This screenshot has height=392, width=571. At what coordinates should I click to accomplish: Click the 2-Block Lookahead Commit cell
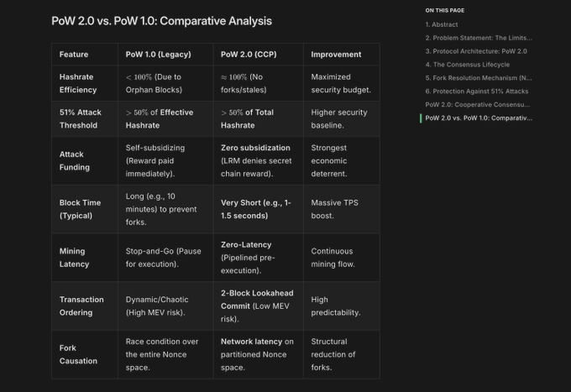pyautogui.click(x=255, y=293)
